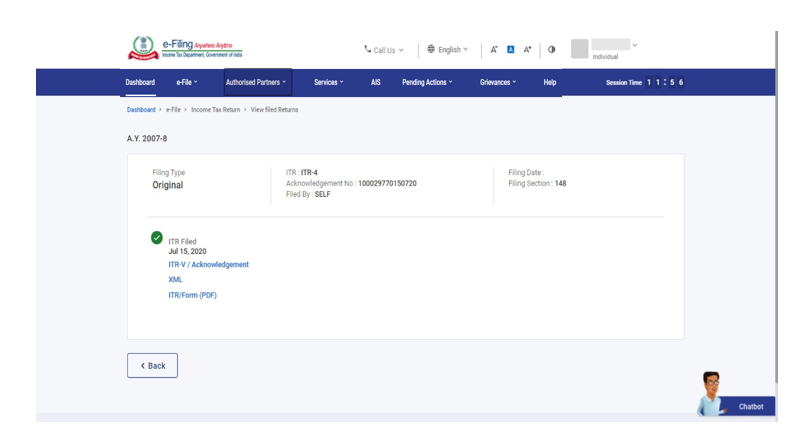798x432 pixels.
Task: Click the e-Filing portal logo
Action: click(186, 49)
